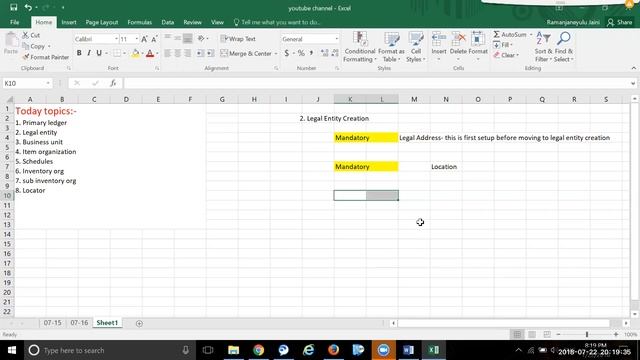Apply percent style format
640x360 pixels.
[301, 53]
